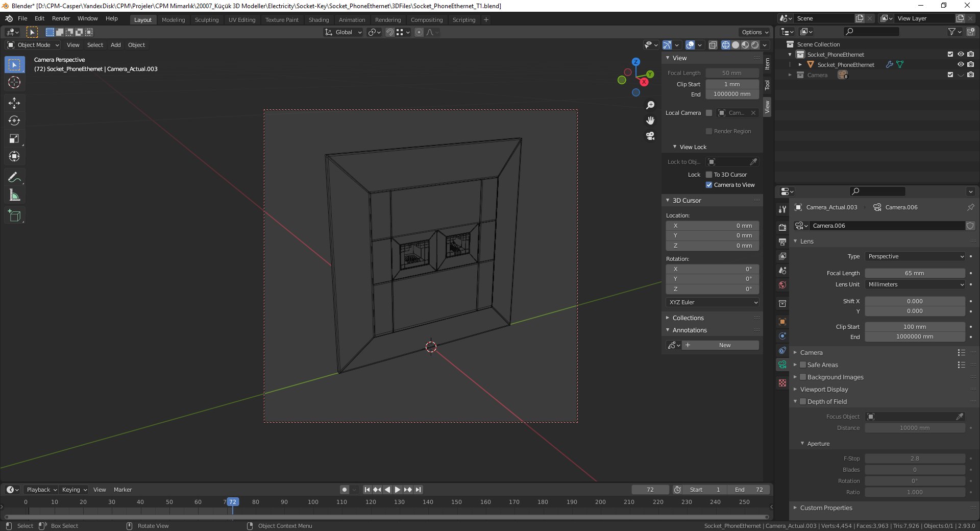
Task: Enable Lock To 3D Cursor checkbox
Action: coord(709,175)
